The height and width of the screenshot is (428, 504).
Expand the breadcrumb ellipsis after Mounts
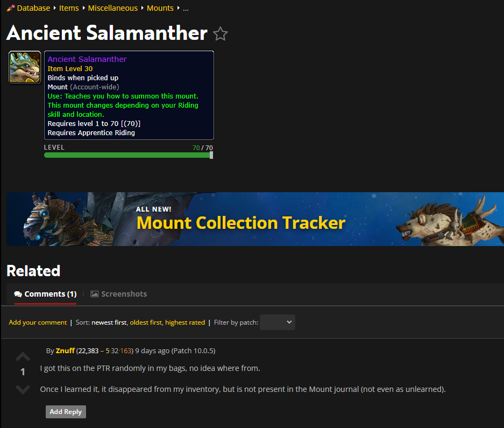[186, 9]
